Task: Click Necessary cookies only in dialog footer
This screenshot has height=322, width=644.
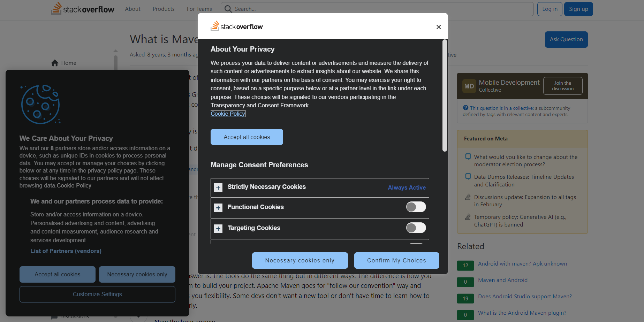Action: pos(300,260)
